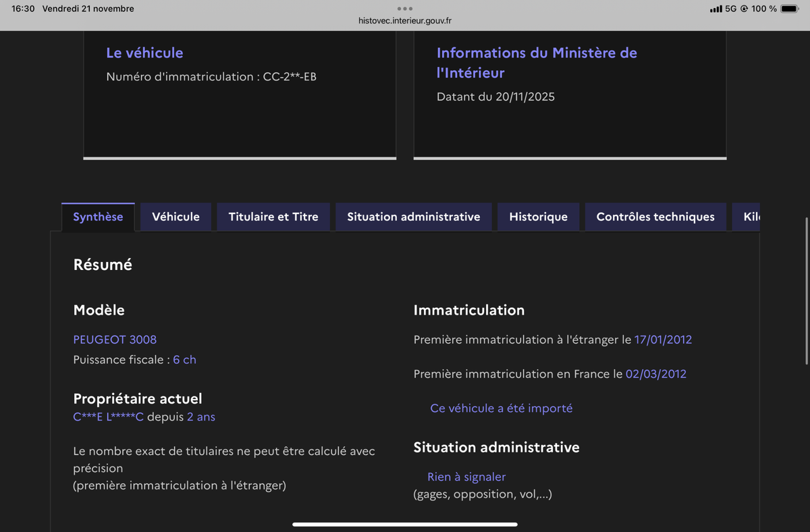The image size is (810, 532).
Task: Tap the orientation lock status icon
Action: pyautogui.click(x=744, y=9)
